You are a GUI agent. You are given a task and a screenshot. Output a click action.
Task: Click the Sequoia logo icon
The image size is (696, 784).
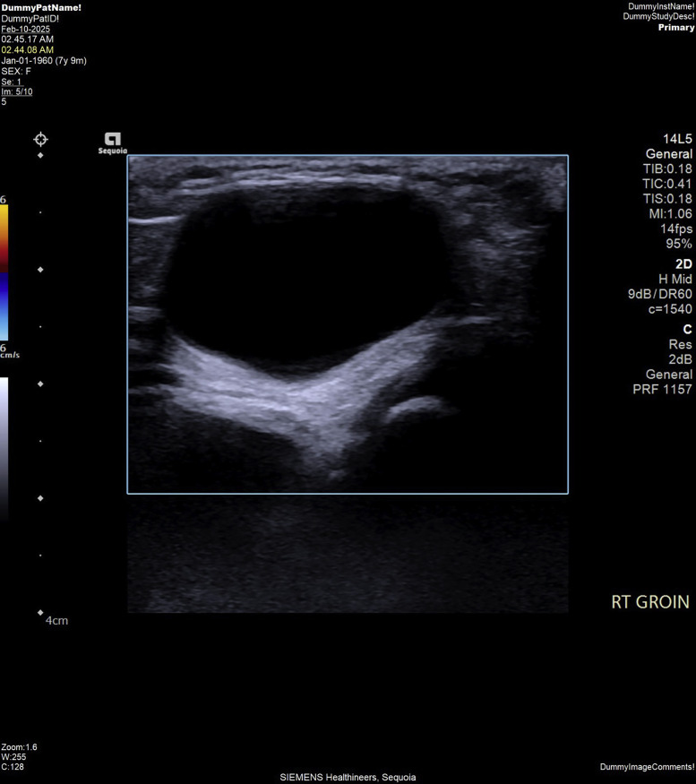(x=113, y=143)
